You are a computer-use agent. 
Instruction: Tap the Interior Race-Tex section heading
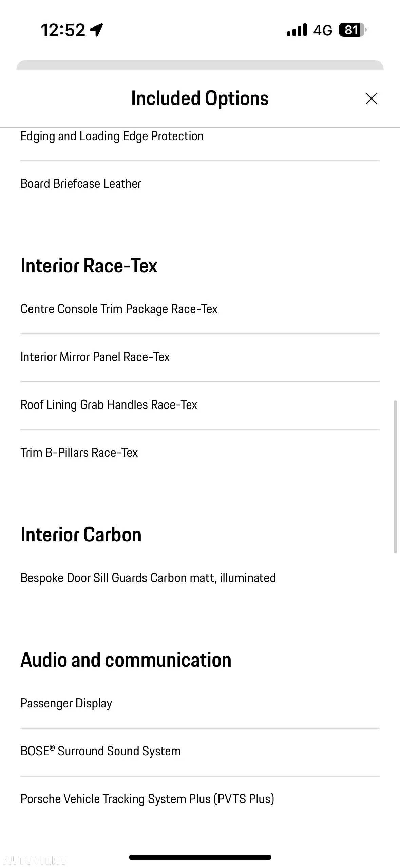[x=89, y=266]
